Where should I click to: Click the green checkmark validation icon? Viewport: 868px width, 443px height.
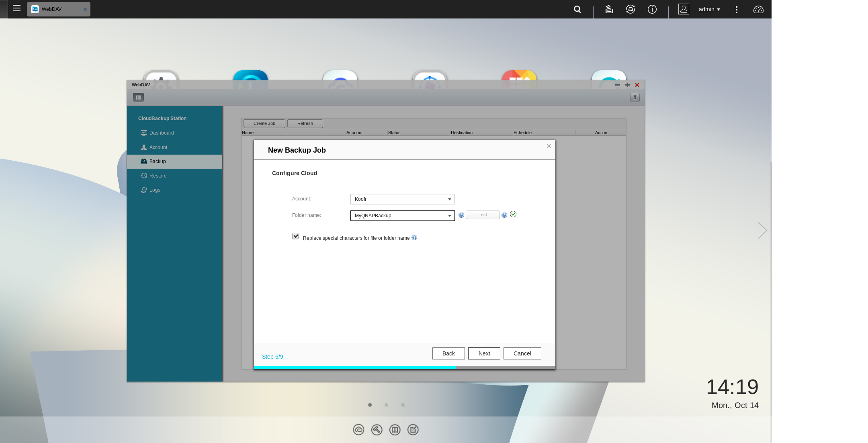click(512, 214)
